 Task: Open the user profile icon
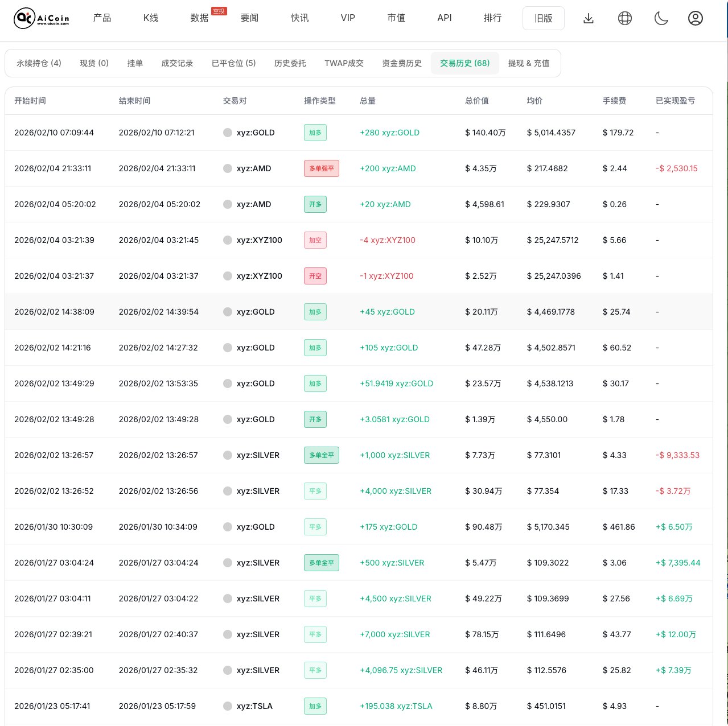pyautogui.click(x=695, y=18)
